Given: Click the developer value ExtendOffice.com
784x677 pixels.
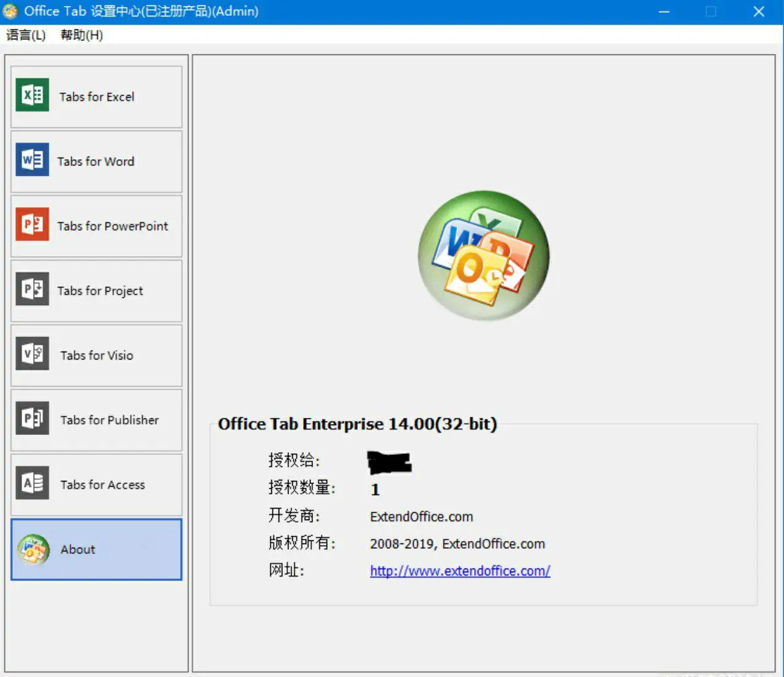Looking at the screenshot, I should click(x=421, y=517).
